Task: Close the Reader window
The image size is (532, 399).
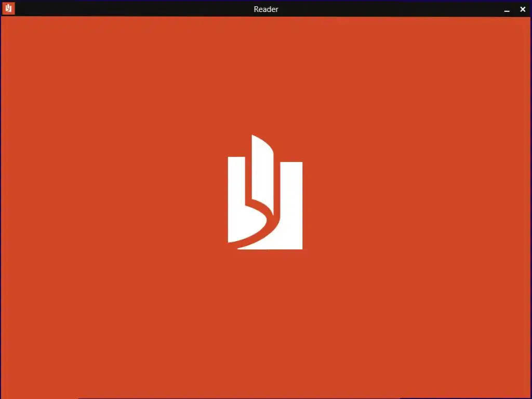Action: click(x=523, y=9)
